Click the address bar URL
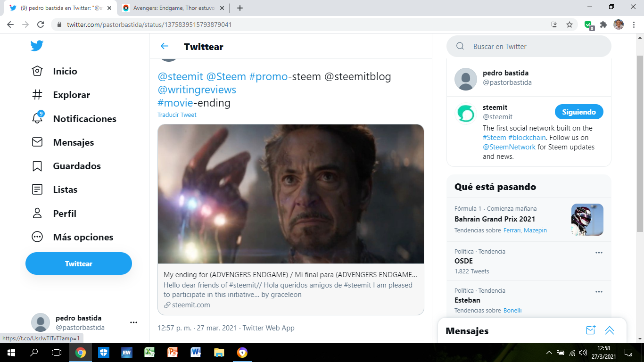The image size is (644, 362). click(x=149, y=25)
